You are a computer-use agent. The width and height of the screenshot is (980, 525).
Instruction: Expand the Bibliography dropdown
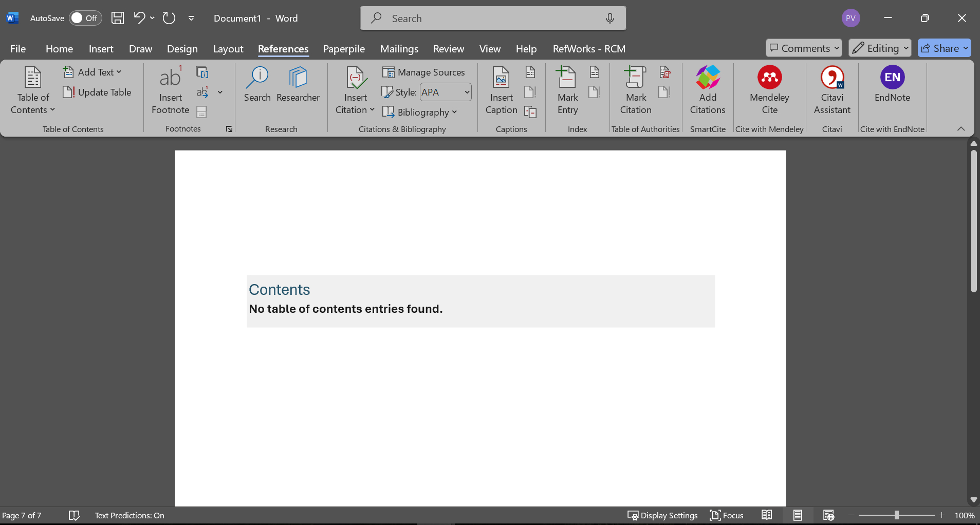(420, 112)
